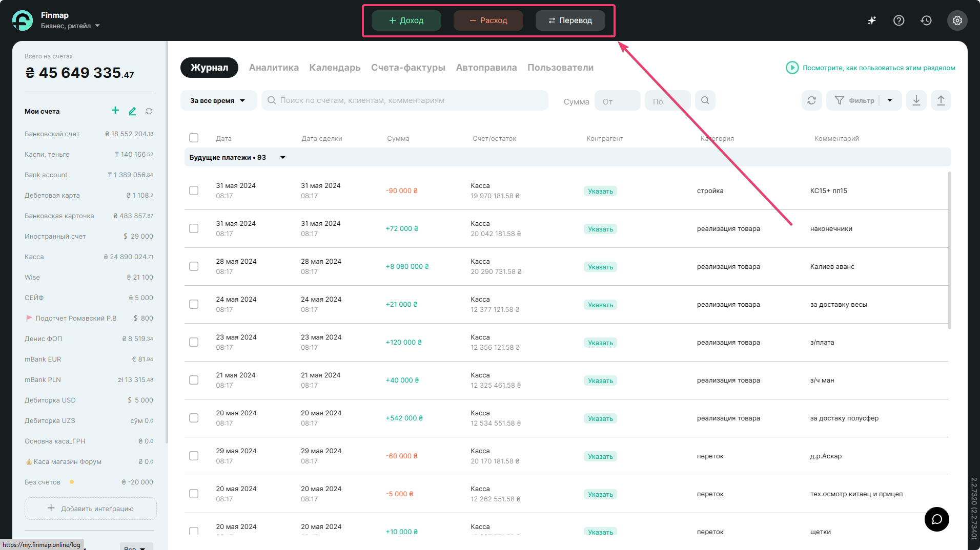
Task: Open the company switcher dropdown arrow
Action: [x=97, y=26]
